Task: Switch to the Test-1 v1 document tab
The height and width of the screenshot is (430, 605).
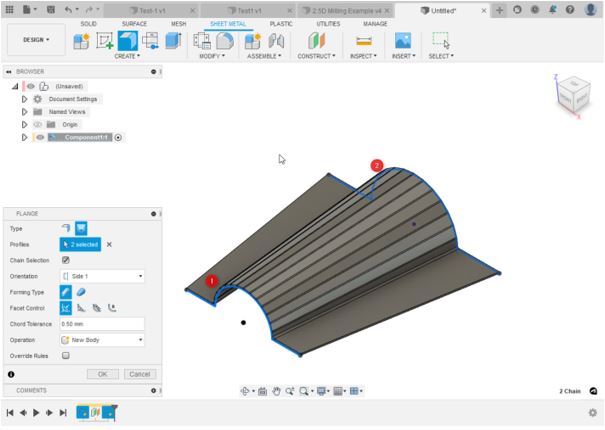Action: click(152, 11)
